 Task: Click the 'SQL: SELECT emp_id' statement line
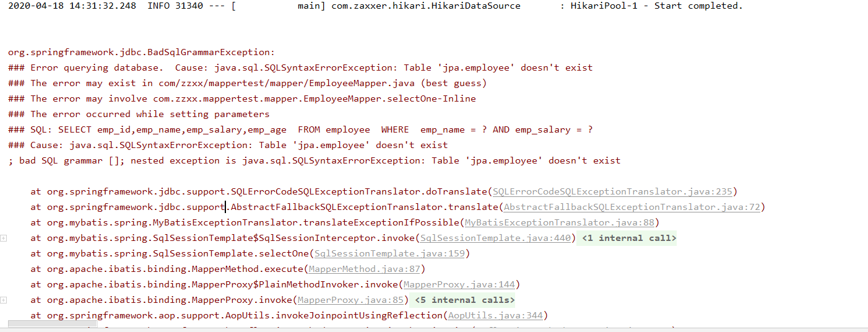tap(300, 129)
